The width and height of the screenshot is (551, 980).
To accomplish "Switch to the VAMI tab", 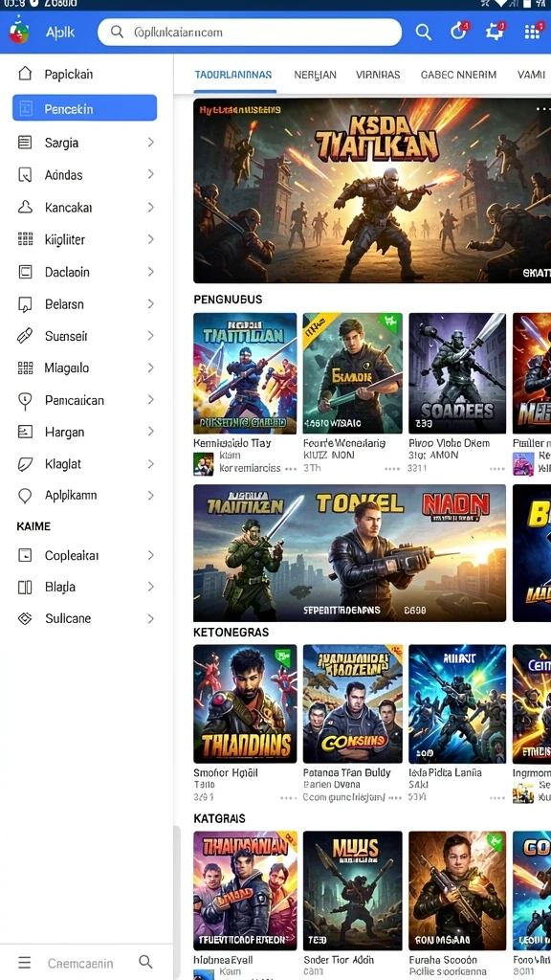I will pos(531,75).
